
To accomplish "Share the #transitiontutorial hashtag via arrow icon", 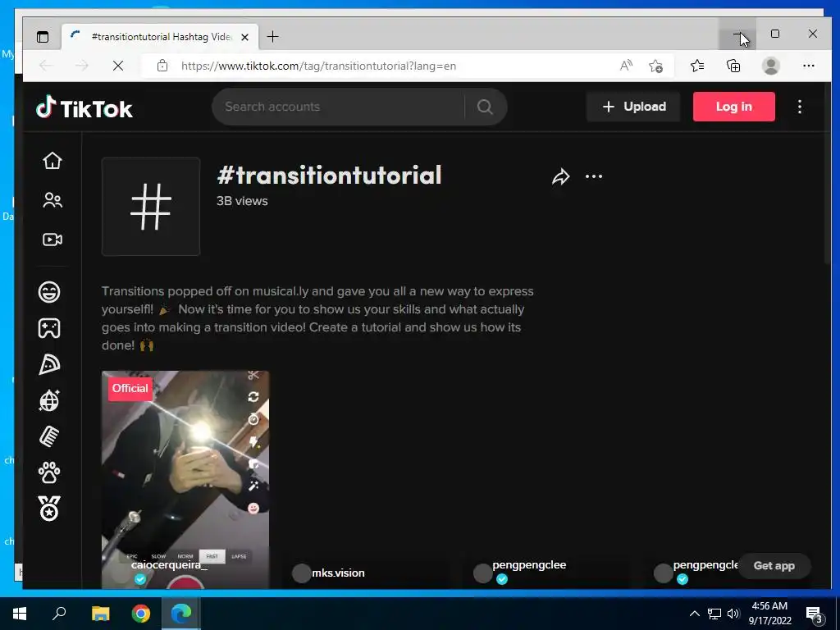I will click(x=560, y=176).
